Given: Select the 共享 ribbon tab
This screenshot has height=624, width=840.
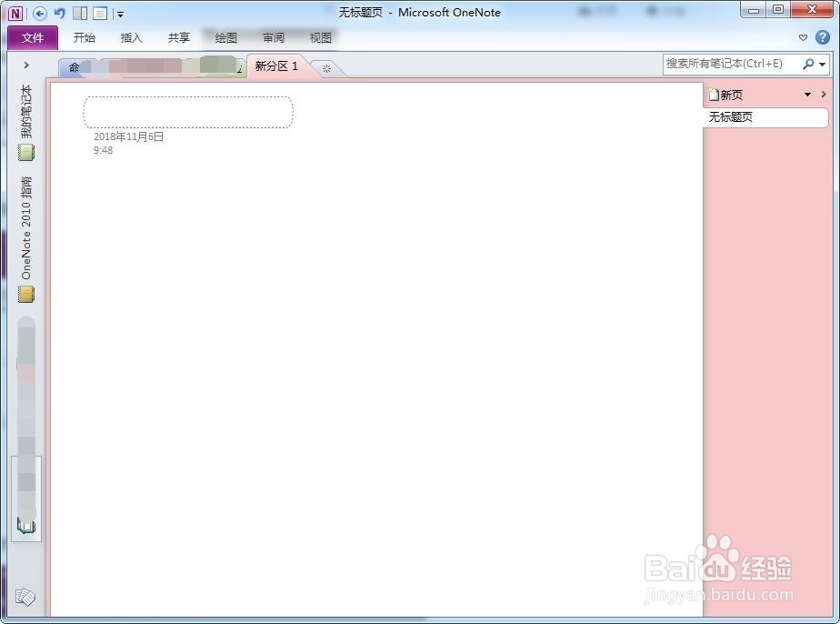Looking at the screenshot, I should click(x=179, y=37).
